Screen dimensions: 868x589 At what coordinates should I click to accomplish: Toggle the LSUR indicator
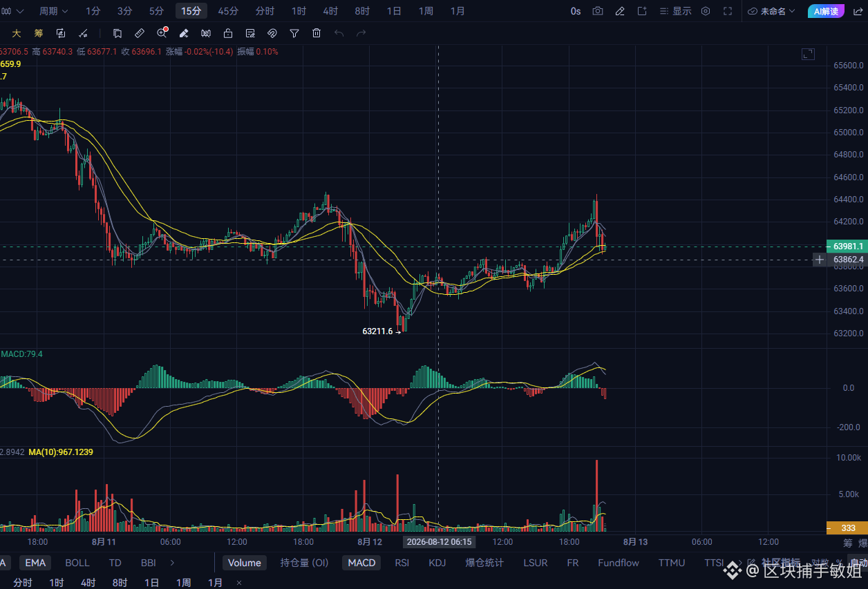[x=536, y=563]
